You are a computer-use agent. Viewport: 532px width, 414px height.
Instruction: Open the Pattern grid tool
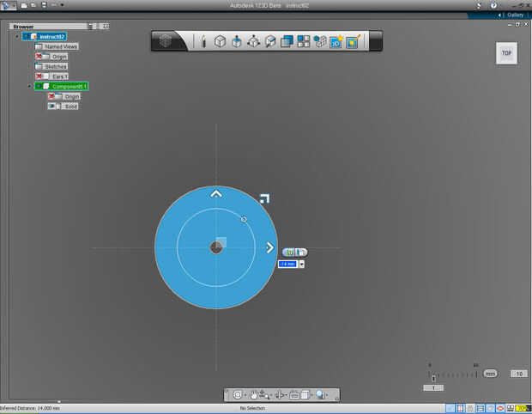coord(303,41)
